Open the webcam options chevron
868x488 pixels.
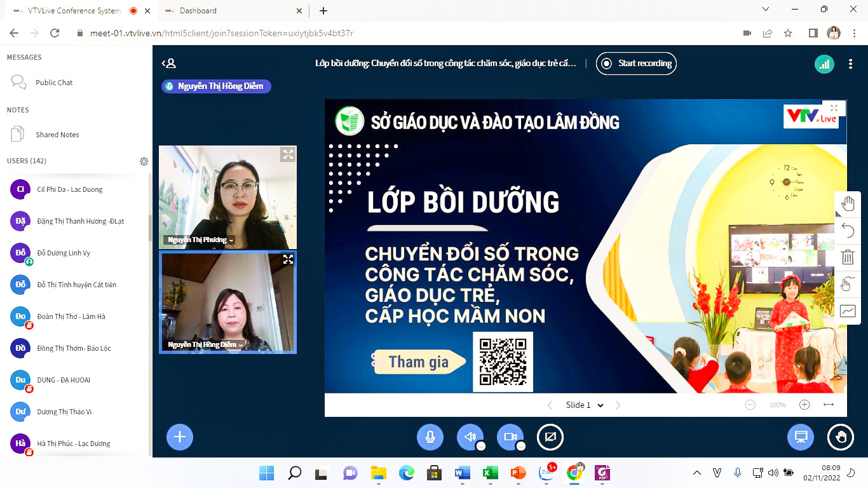521,446
